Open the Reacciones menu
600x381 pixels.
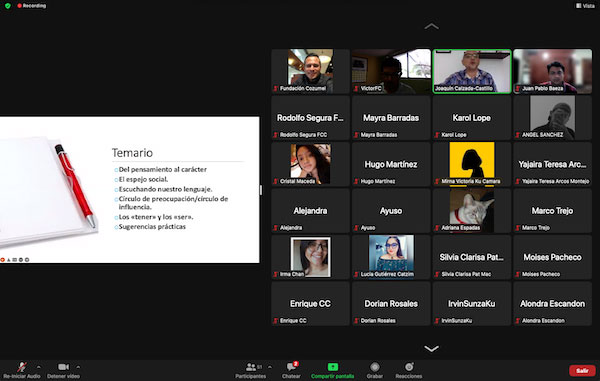409,370
